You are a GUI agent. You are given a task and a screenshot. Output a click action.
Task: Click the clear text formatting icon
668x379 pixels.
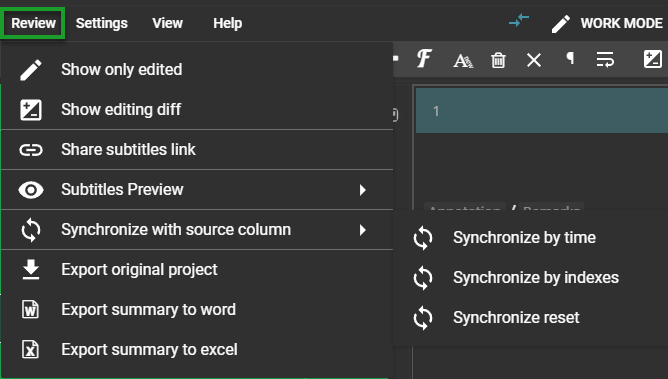pos(463,60)
